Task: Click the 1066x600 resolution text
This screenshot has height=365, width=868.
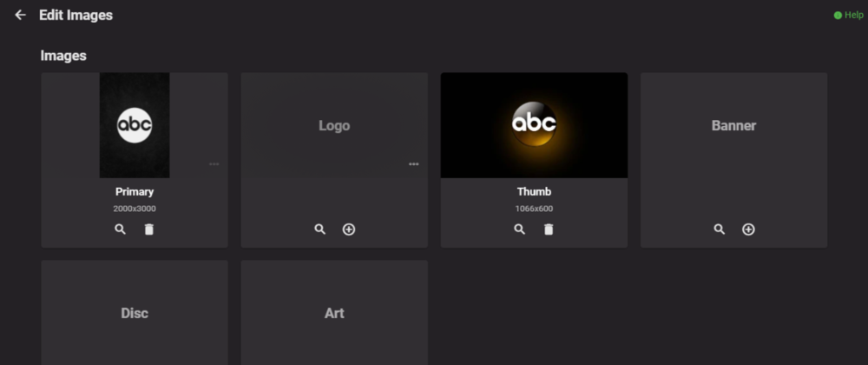Action: pyautogui.click(x=534, y=209)
